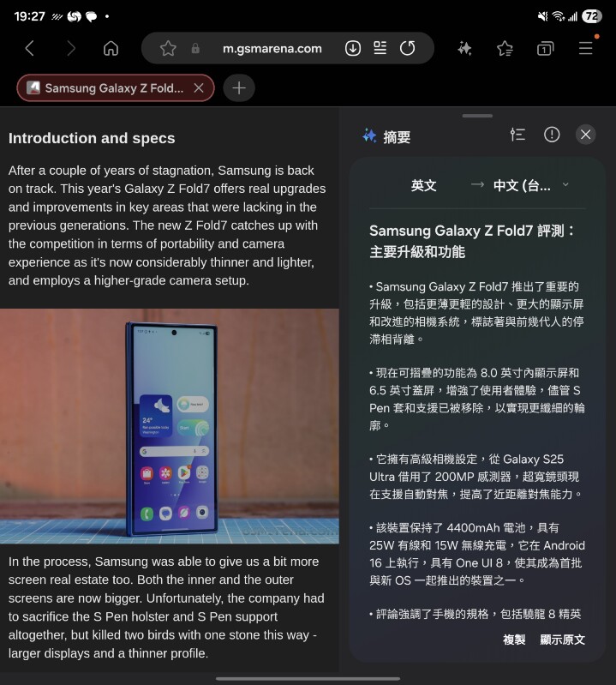
Task: Open the bookmarks list star icon
Action: click(505, 48)
